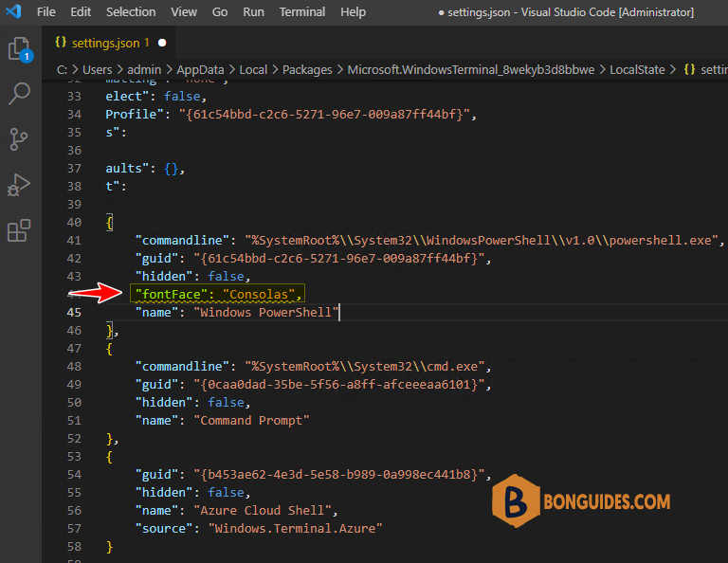Click the closing brace on line 58
Image resolution: width=728 pixels, height=563 pixels.
pyautogui.click(x=110, y=547)
